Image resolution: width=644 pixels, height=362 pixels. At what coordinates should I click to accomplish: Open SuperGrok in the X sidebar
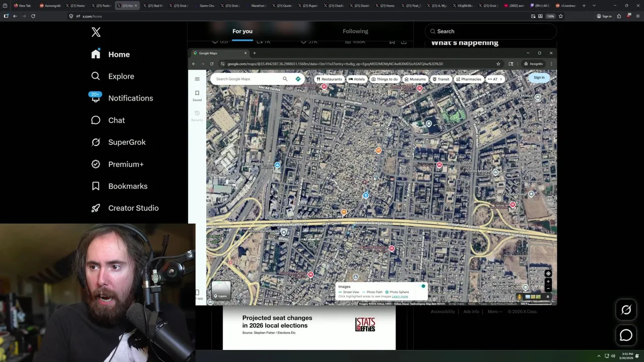(118, 142)
